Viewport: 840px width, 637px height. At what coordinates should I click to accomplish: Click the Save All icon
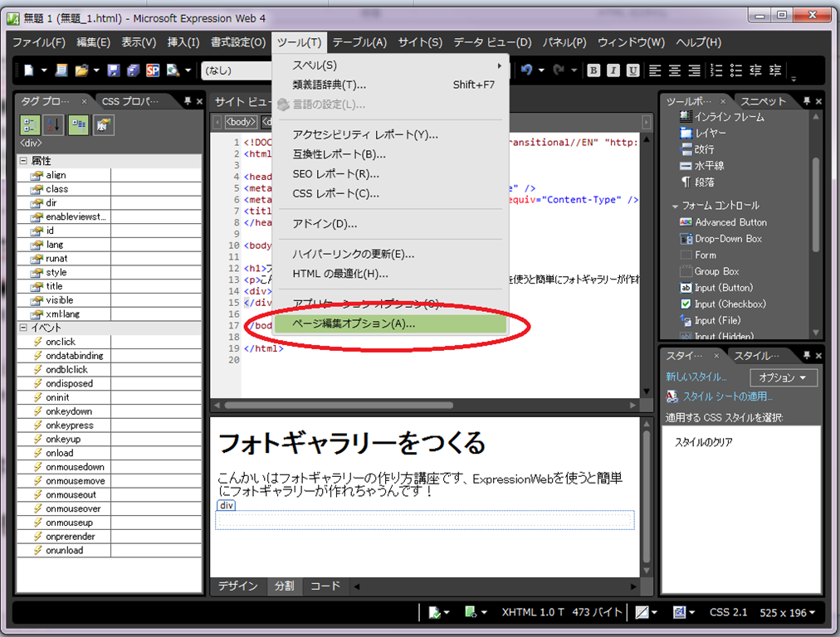pos(133,71)
